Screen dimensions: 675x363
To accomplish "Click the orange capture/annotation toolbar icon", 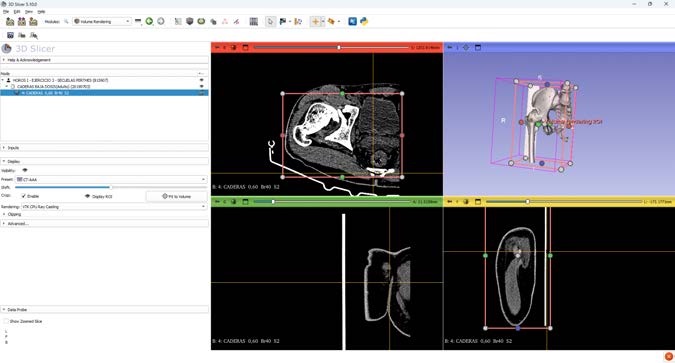I will click(x=331, y=22).
